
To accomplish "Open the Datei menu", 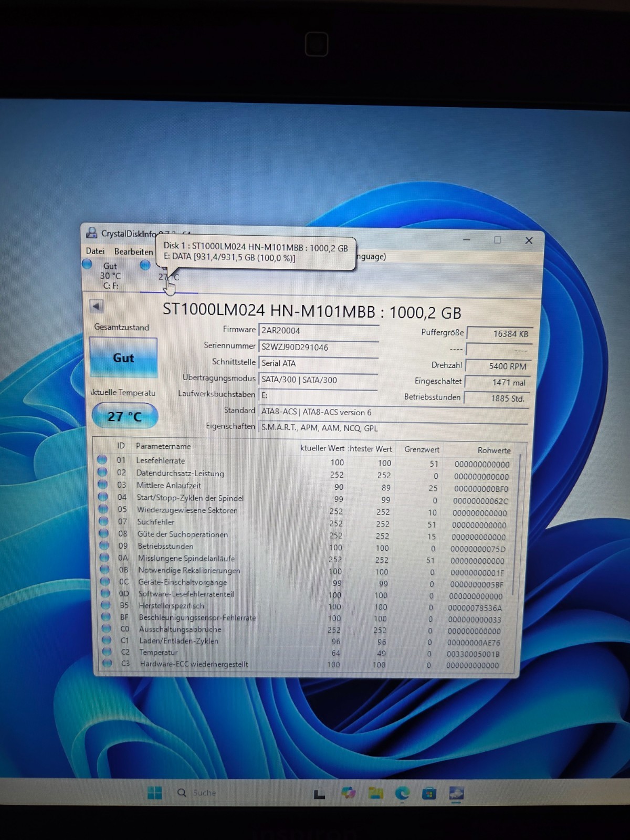I will pos(95,251).
